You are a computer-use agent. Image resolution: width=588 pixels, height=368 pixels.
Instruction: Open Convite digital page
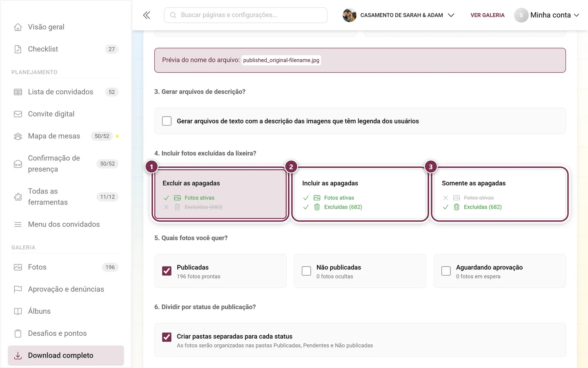tap(66, 114)
